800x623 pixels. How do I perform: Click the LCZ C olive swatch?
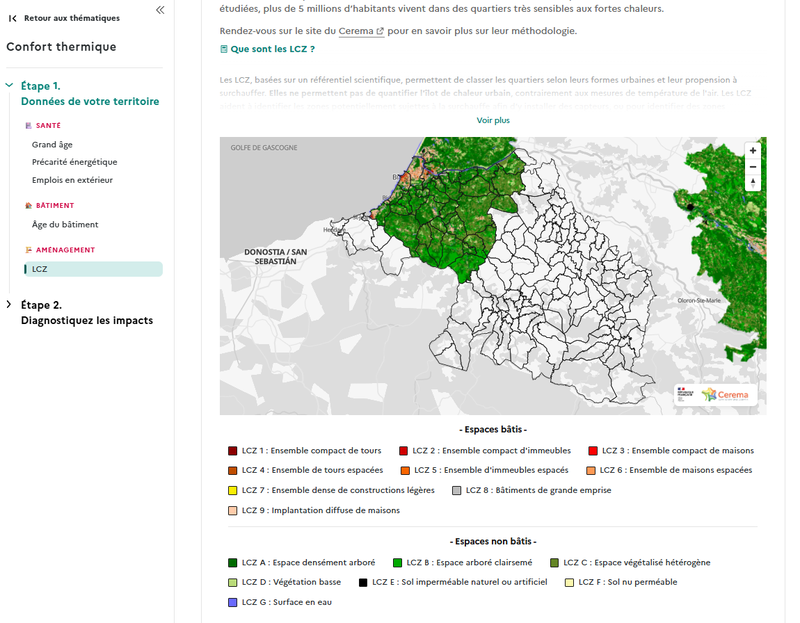(555, 563)
